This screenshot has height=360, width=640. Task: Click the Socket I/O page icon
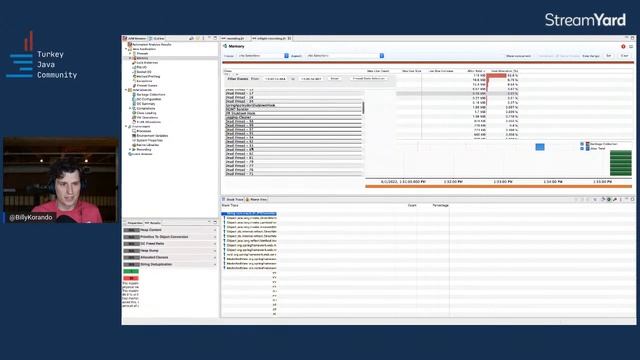coord(134,72)
